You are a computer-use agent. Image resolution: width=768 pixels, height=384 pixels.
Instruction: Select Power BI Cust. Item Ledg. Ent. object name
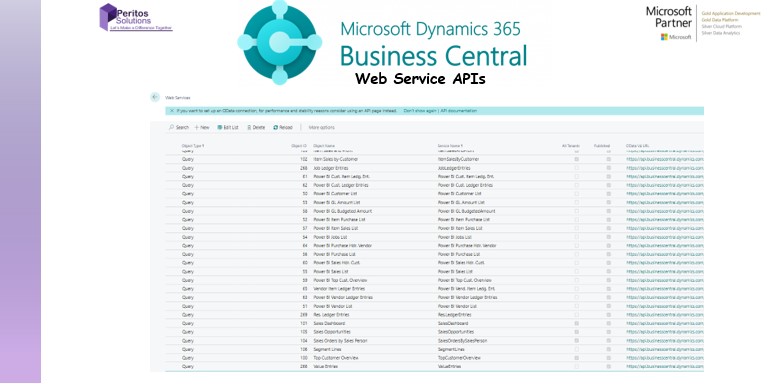pyautogui.click(x=341, y=176)
